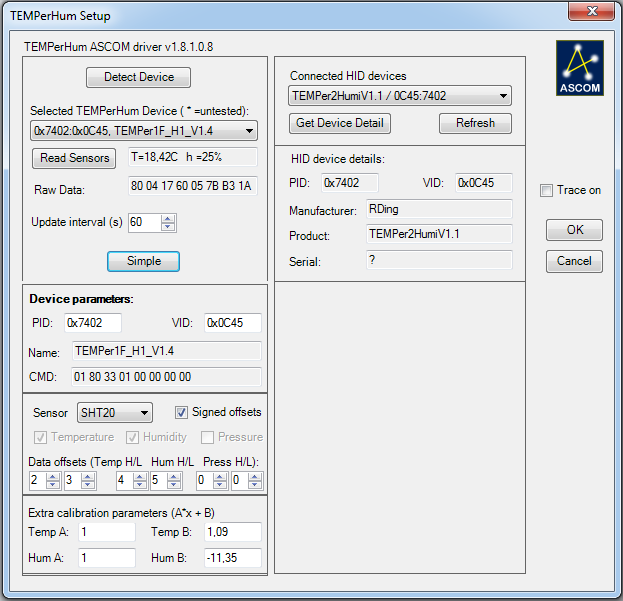This screenshot has height=601, width=623.
Task: Click the Temp A input field
Action: (x=107, y=531)
